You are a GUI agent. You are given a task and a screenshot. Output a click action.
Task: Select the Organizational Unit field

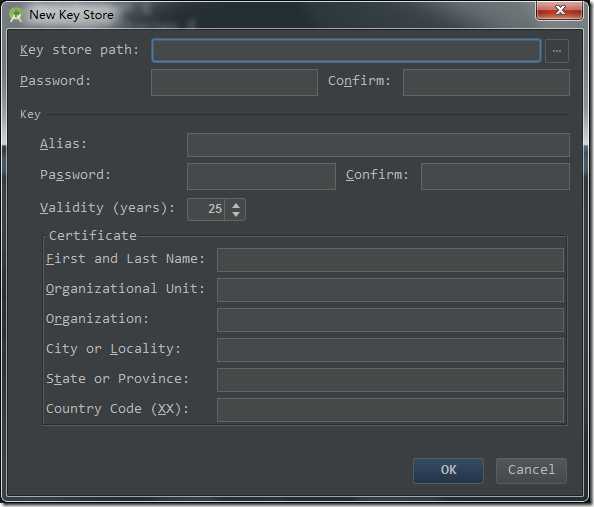[390, 290]
